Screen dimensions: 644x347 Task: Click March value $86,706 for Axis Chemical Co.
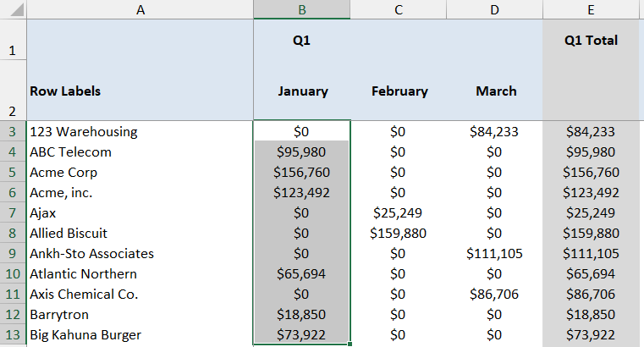point(494,294)
